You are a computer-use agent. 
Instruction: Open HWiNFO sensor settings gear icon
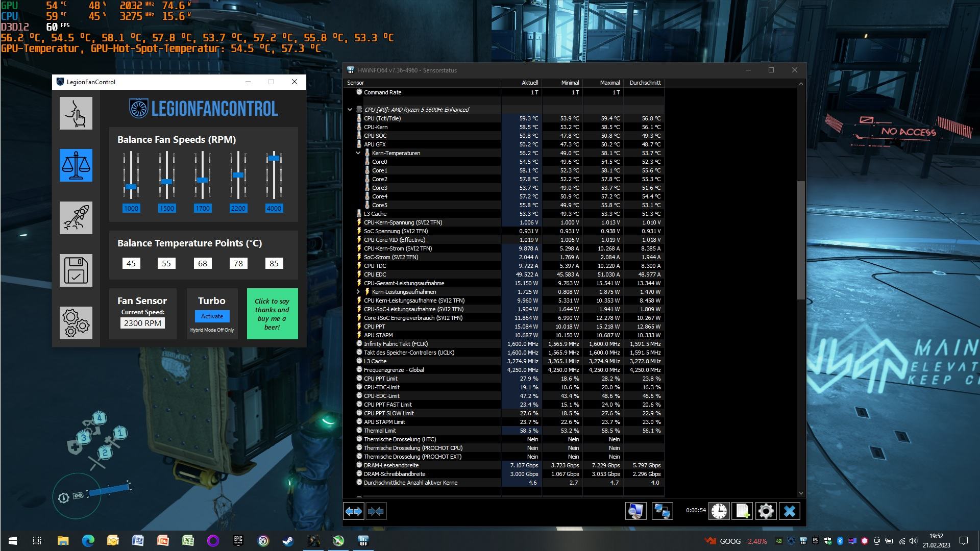click(766, 511)
